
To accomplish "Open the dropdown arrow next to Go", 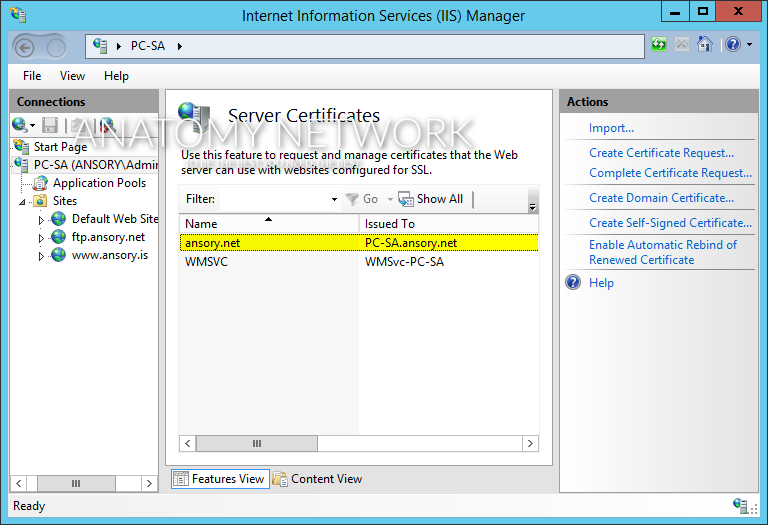I will (x=390, y=199).
